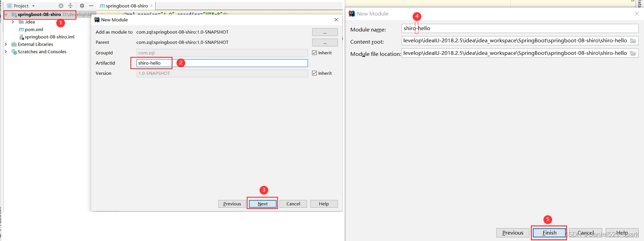The image size is (644, 241).
Task: Click Help in the left New Module dialog
Action: 324,204
